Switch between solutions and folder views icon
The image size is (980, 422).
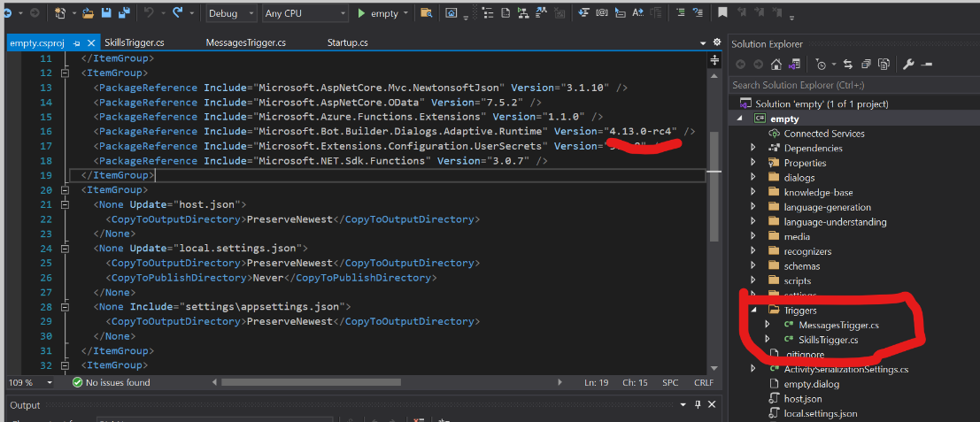click(794, 64)
